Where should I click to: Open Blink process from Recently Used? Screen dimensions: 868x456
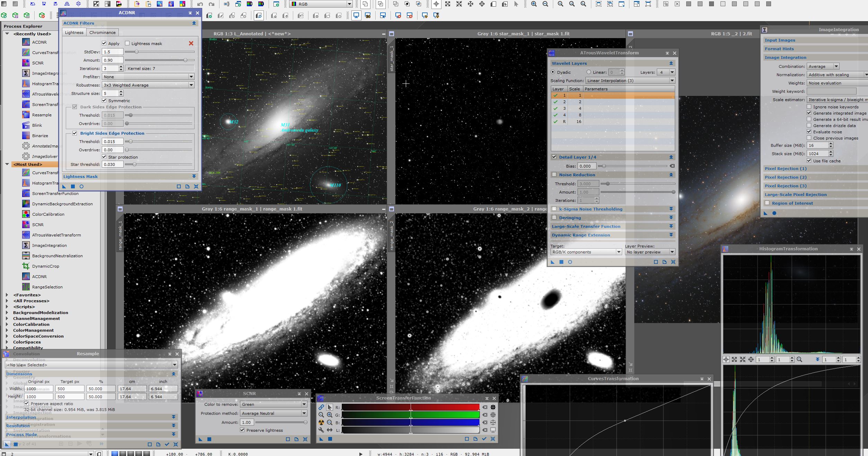tap(37, 125)
